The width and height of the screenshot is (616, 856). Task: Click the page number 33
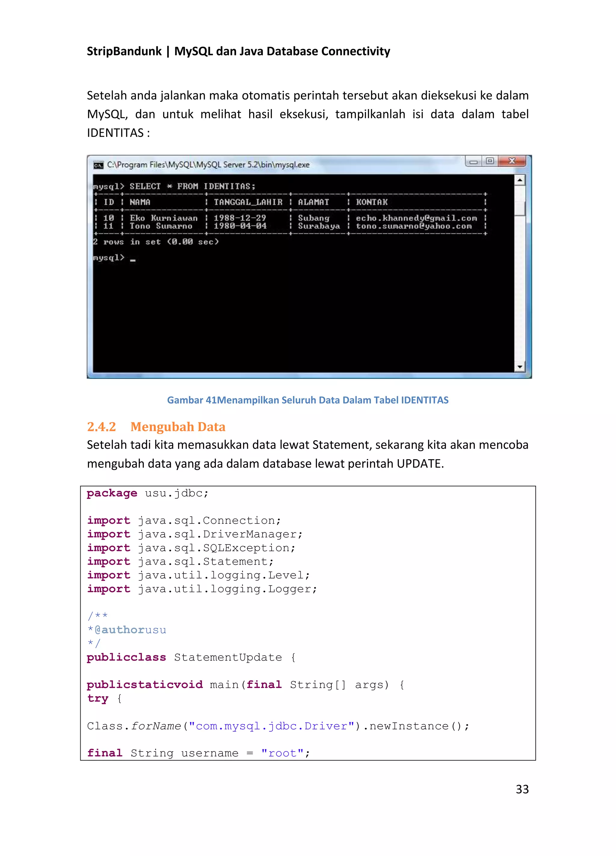point(522,789)
